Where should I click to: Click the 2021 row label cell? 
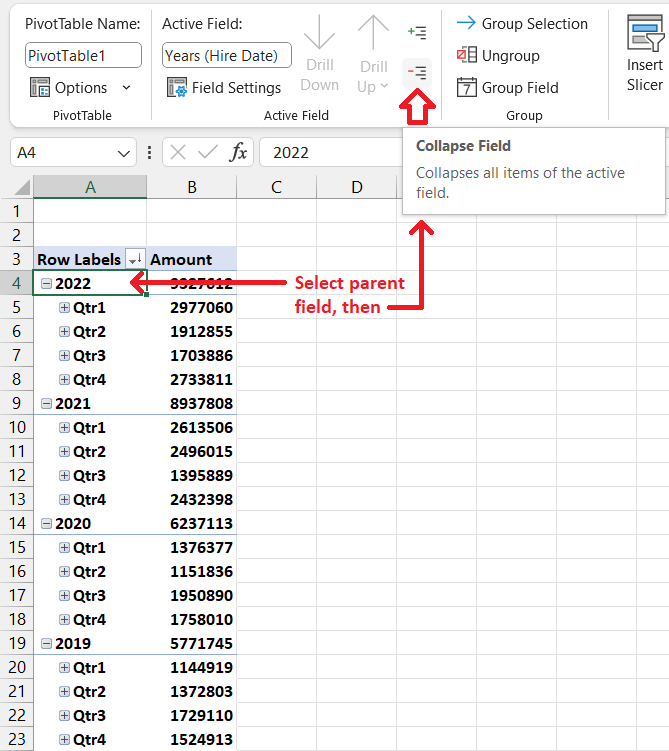[90, 403]
